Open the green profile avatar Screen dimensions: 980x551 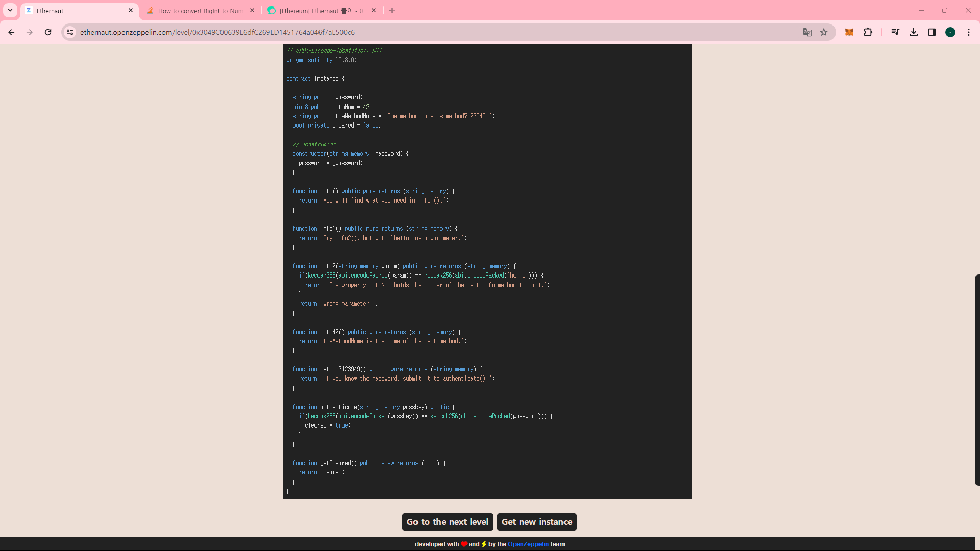(950, 32)
